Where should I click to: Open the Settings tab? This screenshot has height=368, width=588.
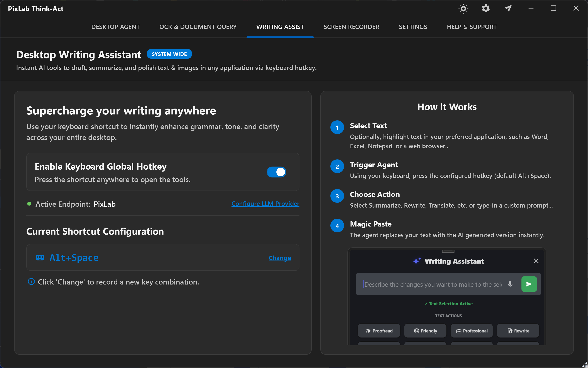tap(413, 27)
